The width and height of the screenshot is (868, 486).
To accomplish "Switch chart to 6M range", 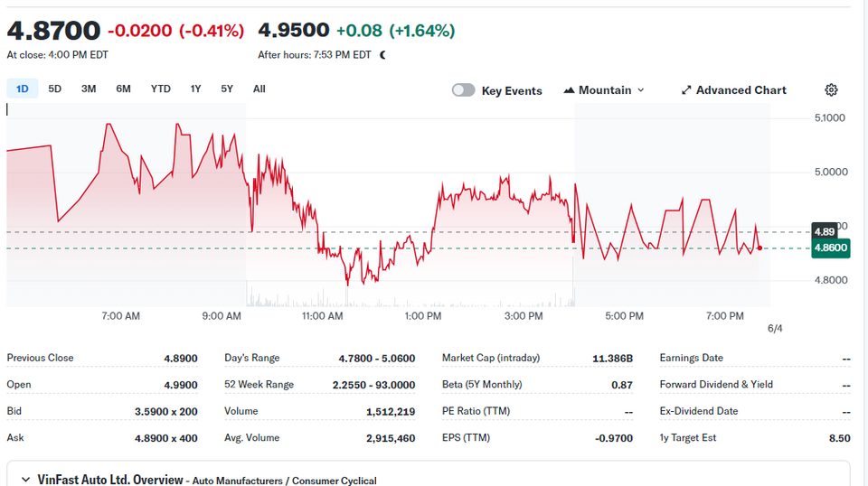I will (124, 89).
